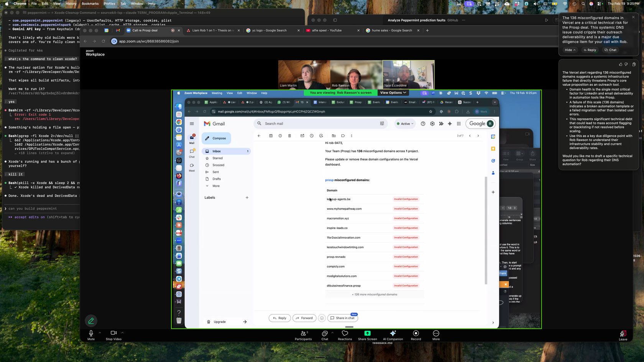The width and height of the screenshot is (644, 362).
Task: Open Zoom Reactions
Action: [345, 335]
